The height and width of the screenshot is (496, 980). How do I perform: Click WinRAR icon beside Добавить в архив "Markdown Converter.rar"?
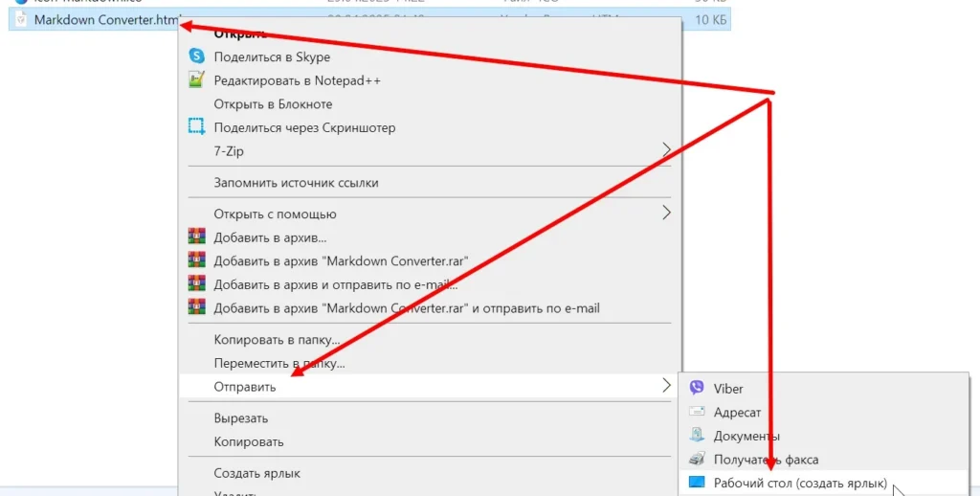196,259
